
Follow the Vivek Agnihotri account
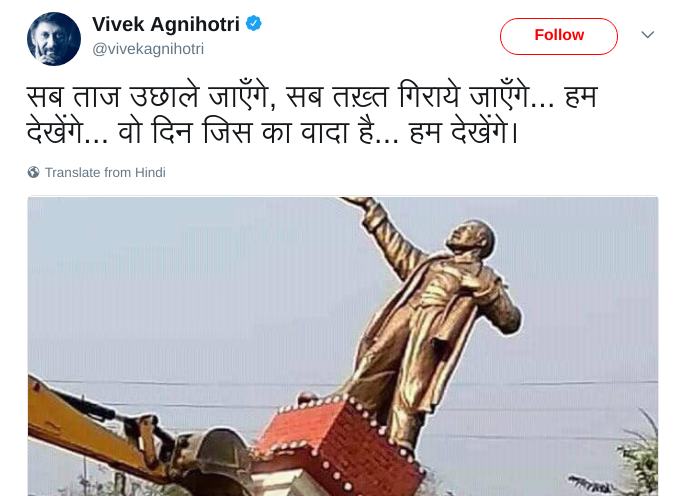click(559, 36)
